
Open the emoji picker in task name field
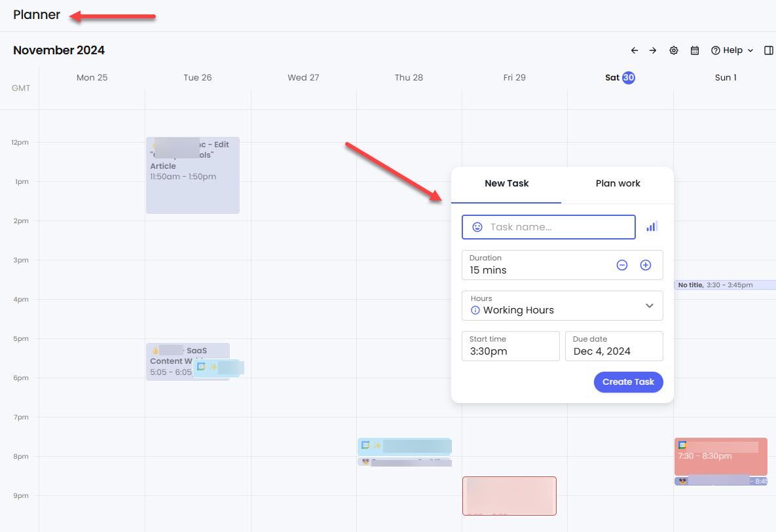click(477, 227)
